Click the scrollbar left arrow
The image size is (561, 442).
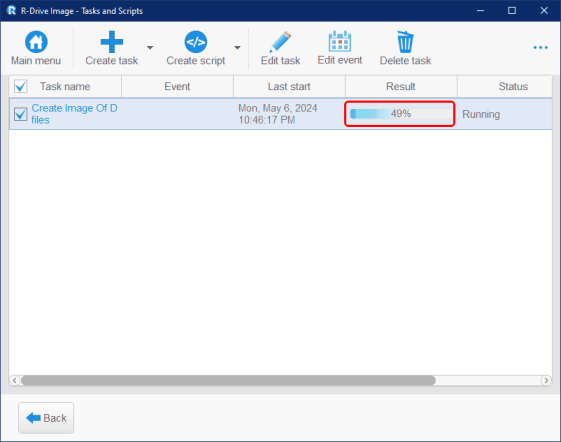tap(14, 380)
